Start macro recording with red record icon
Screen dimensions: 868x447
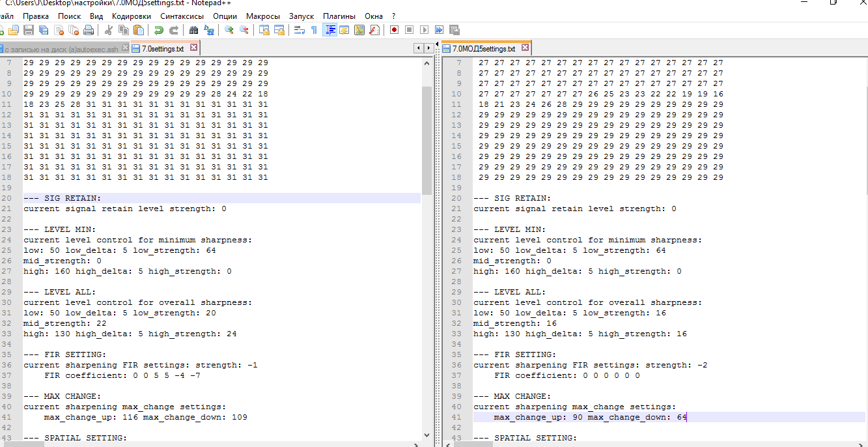pyautogui.click(x=394, y=30)
